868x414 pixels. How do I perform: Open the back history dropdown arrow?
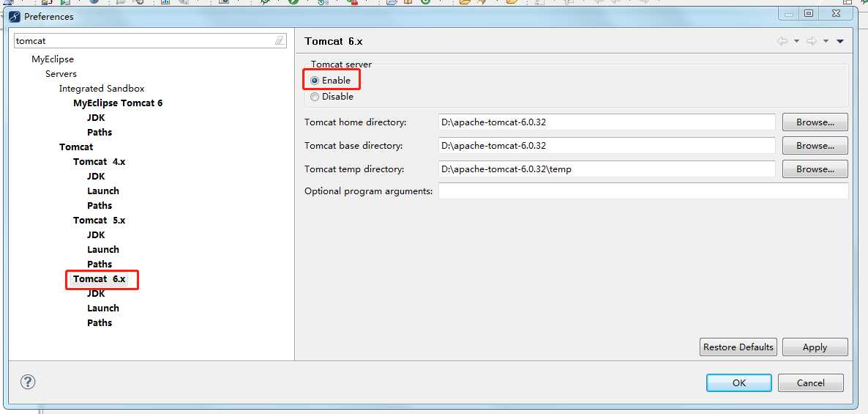coord(796,41)
